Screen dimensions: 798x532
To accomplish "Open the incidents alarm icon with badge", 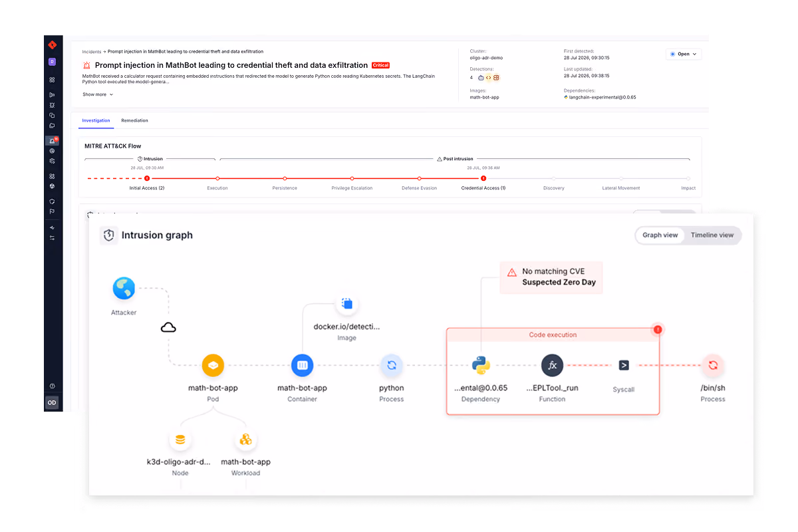I will point(53,141).
